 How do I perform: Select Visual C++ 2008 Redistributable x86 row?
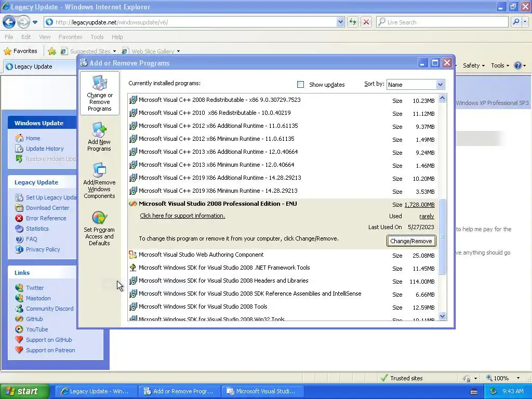pyautogui.click(x=283, y=100)
